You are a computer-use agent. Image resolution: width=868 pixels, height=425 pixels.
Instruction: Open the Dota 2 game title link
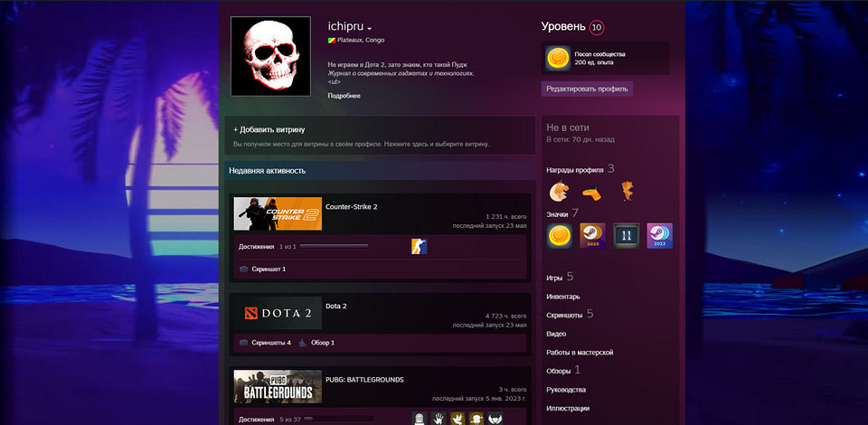(336, 307)
